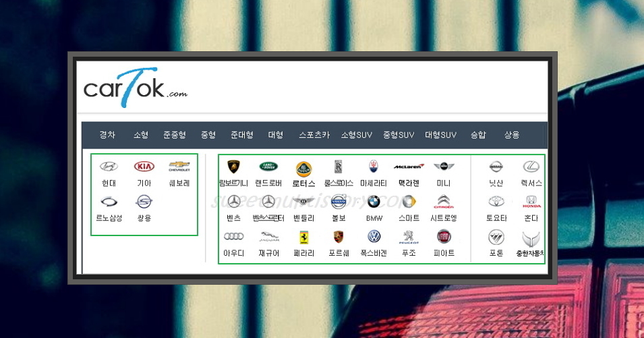Select the Audi (아우디) rings logo
The image size is (644, 338).
click(x=234, y=236)
